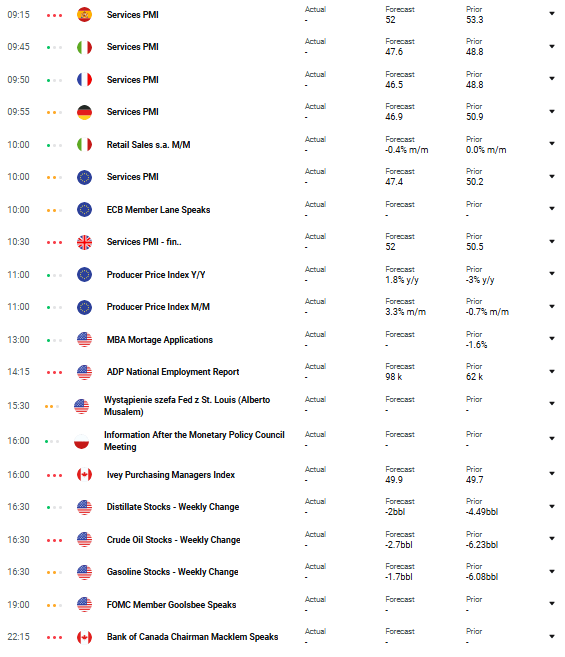Viewport: 565px width, 657px height.
Task: Click the Canada flag beside Ivey Purchasing Managers Index
Action: pyautogui.click(x=84, y=475)
